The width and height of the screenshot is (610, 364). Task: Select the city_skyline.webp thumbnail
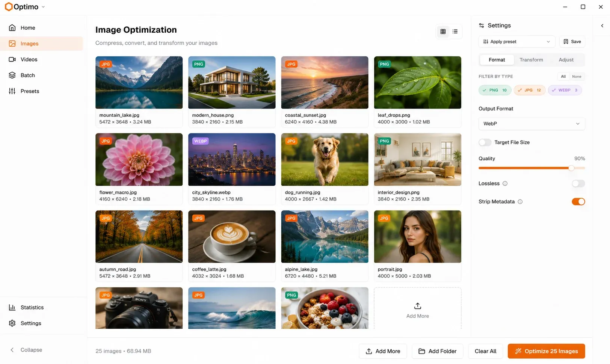click(x=232, y=160)
